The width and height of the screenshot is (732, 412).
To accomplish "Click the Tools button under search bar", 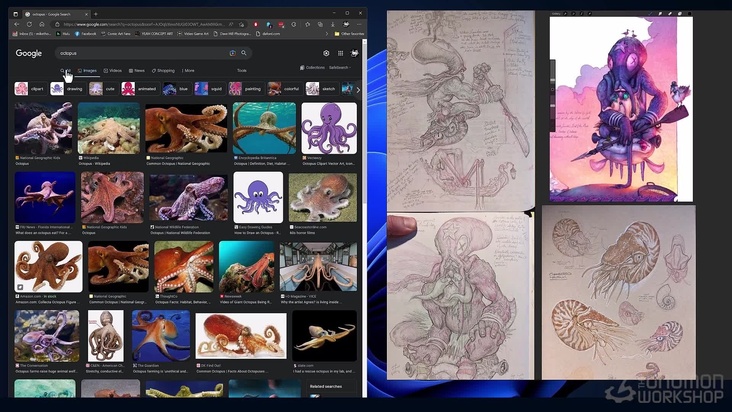I will coord(242,71).
